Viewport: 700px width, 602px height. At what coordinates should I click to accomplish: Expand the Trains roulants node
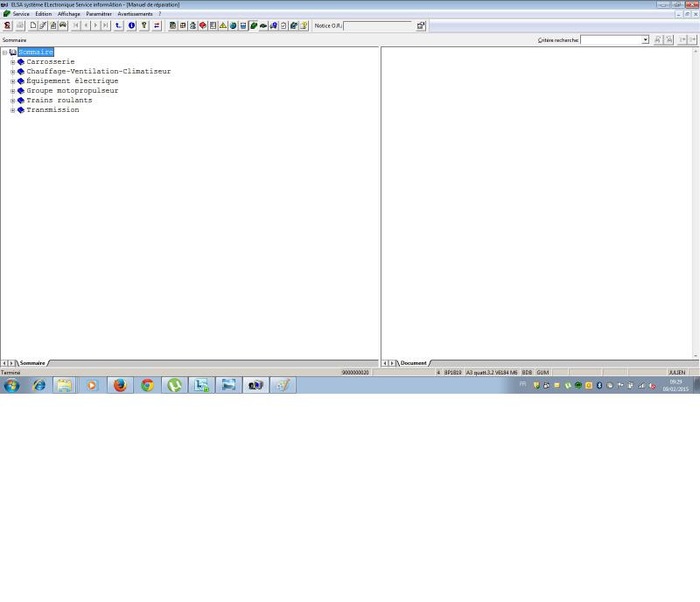pyautogui.click(x=12, y=101)
